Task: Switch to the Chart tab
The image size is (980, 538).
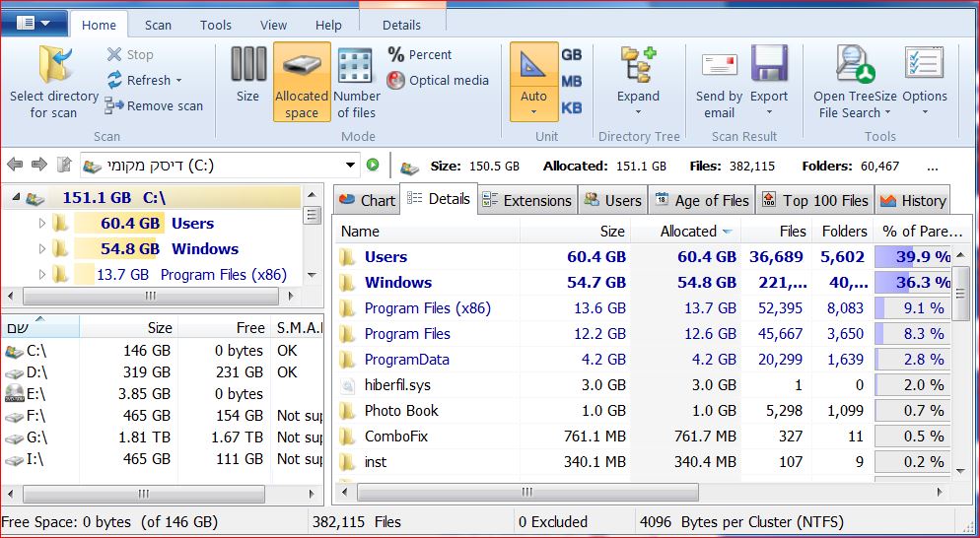Action: click(368, 201)
